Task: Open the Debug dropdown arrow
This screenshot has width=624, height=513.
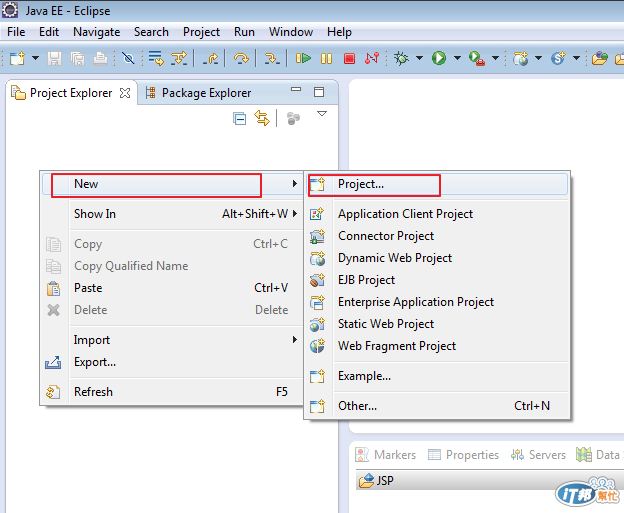Action: (x=419, y=59)
